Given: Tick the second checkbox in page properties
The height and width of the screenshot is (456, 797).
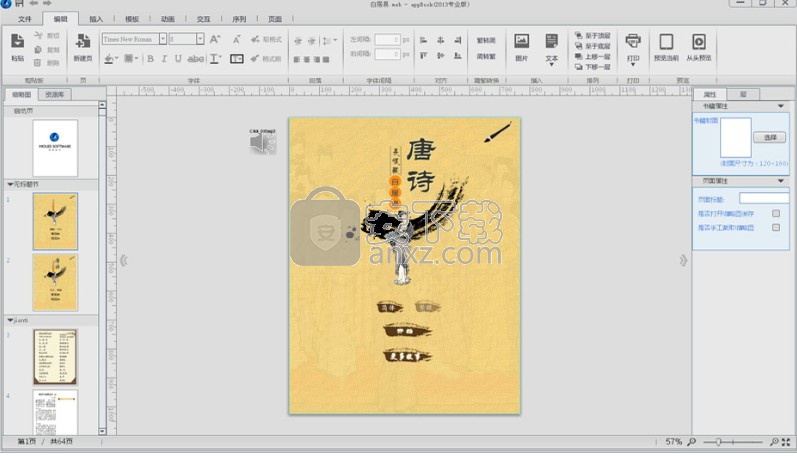Looking at the screenshot, I should coord(776,227).
